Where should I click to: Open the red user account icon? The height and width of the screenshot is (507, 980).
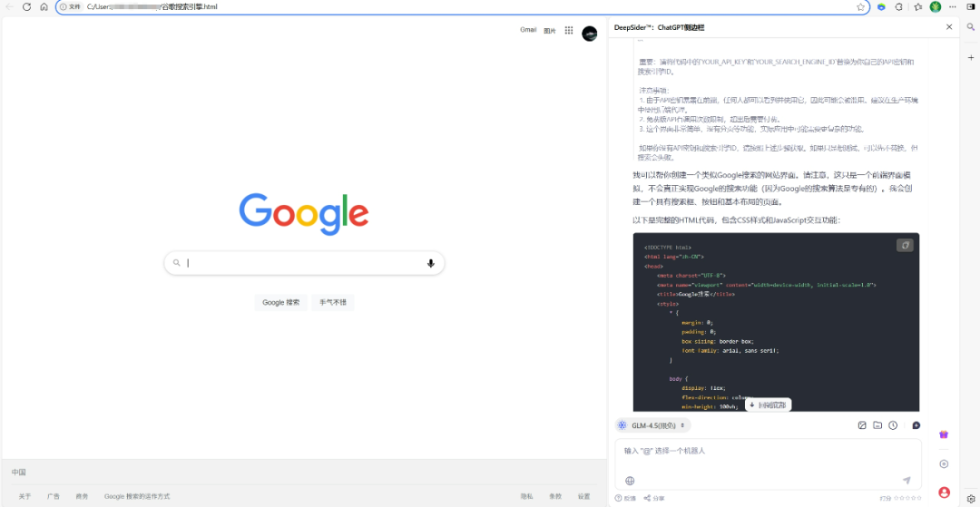pyautogui.click(x=944, y=492)
